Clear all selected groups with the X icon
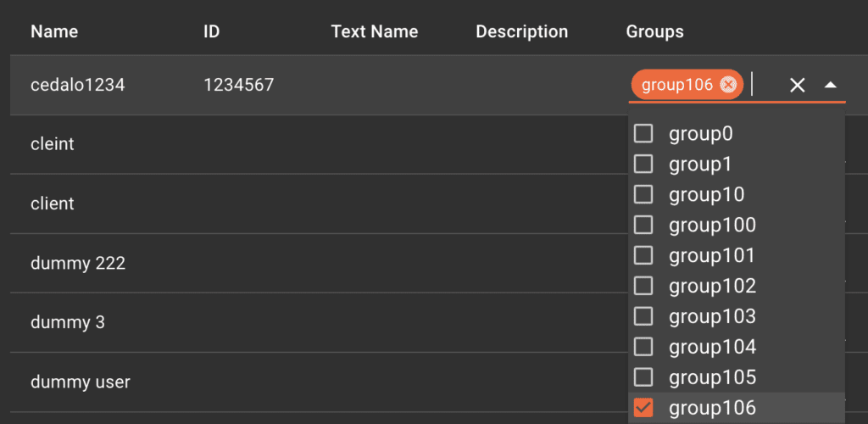 (x=797, y=85)
